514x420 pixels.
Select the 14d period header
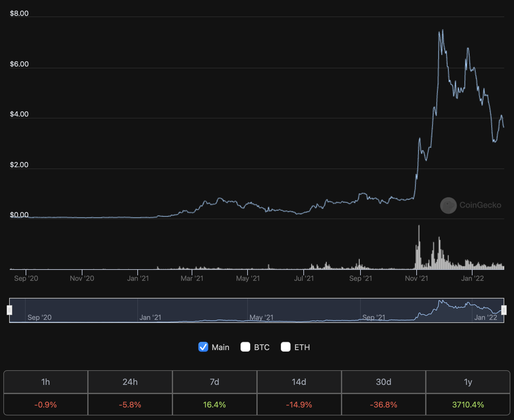pyautogui.click(x=299, y=382)
